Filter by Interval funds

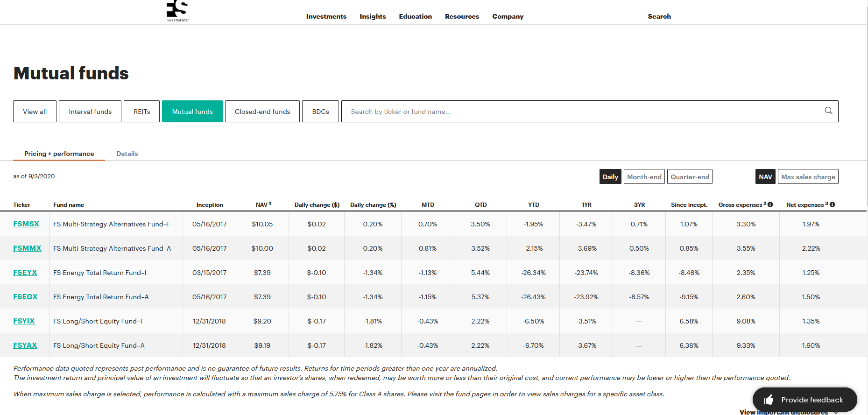pos(90,112)
